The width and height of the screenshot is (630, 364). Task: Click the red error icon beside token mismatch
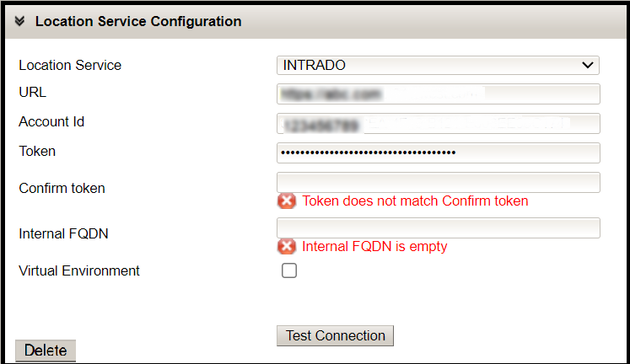pyautogui.click(x=287, y=201)
